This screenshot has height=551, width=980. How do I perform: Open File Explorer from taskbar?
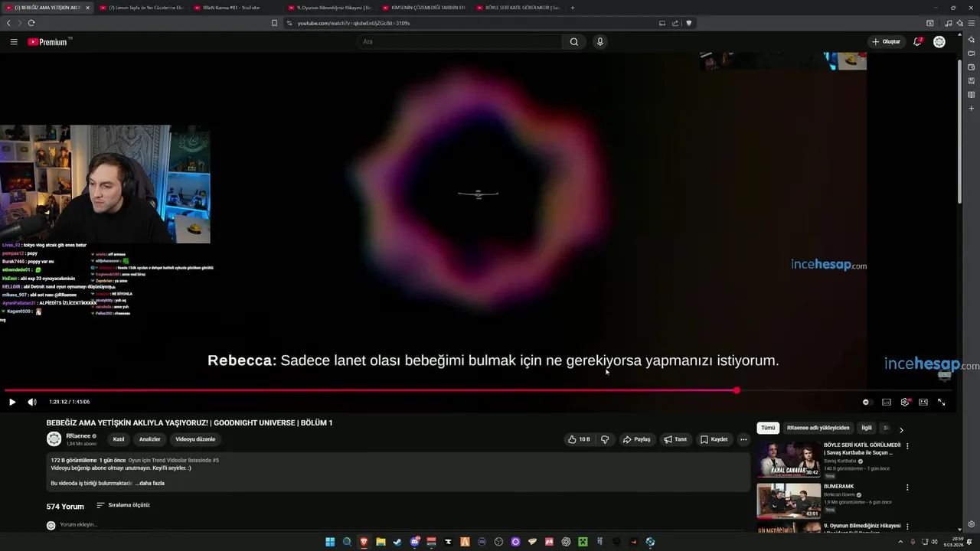(x=381, y=542)
